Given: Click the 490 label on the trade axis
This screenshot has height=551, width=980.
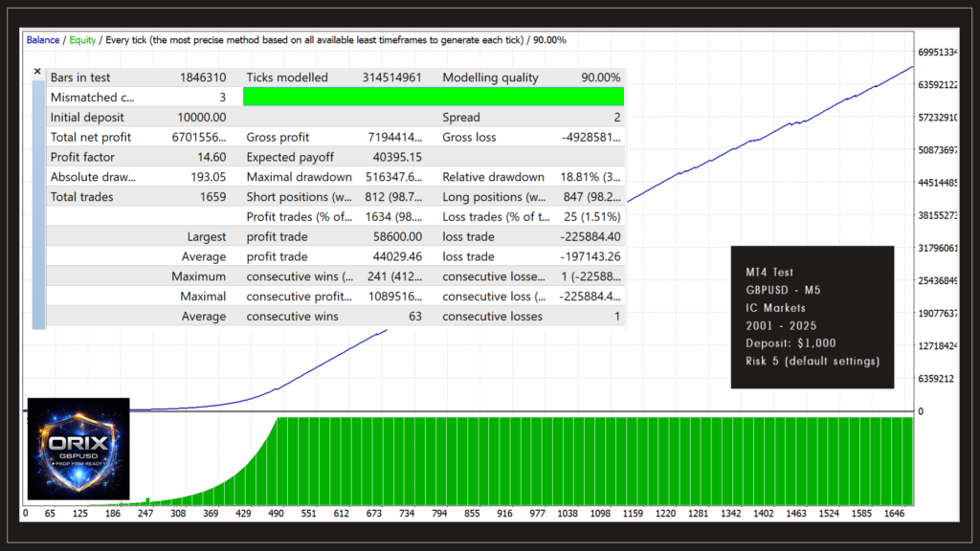Looking at the screenshot, I should tap(276, 514).
